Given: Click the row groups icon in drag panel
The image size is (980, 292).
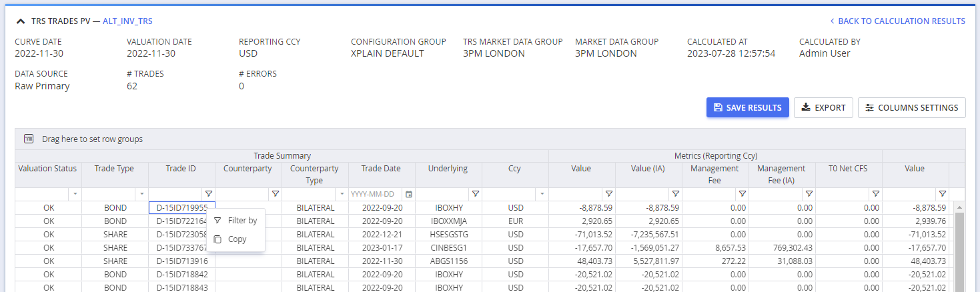Looking at the screenshot, I should [29, 139].
